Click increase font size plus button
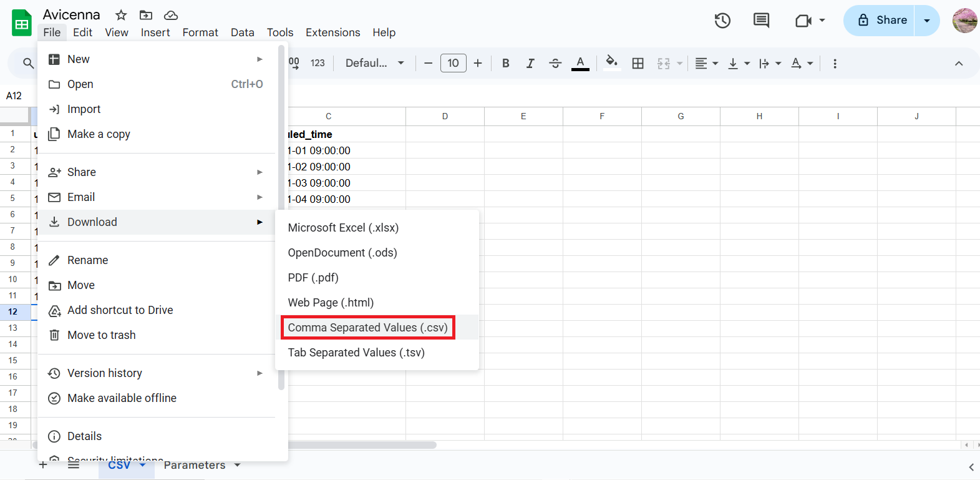The width and height of the screenshot is (980, 480). point(478,63)
